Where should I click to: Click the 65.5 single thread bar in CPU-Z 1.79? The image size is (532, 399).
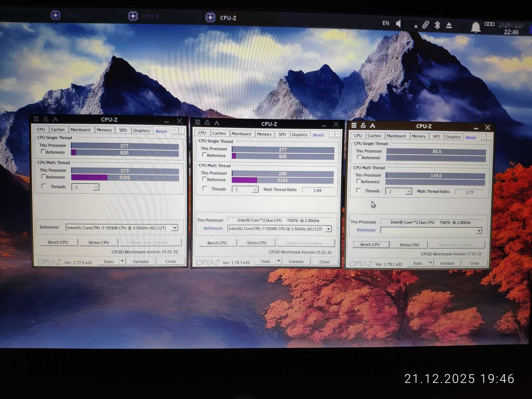coord(436,152)
